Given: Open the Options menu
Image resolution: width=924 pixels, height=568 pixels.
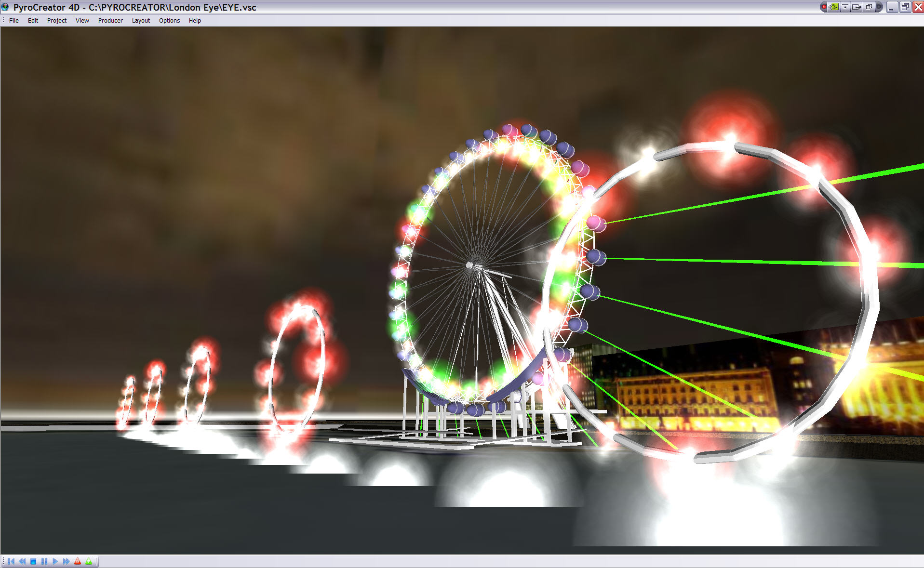Looking at the screenshot, I should 169,20.
